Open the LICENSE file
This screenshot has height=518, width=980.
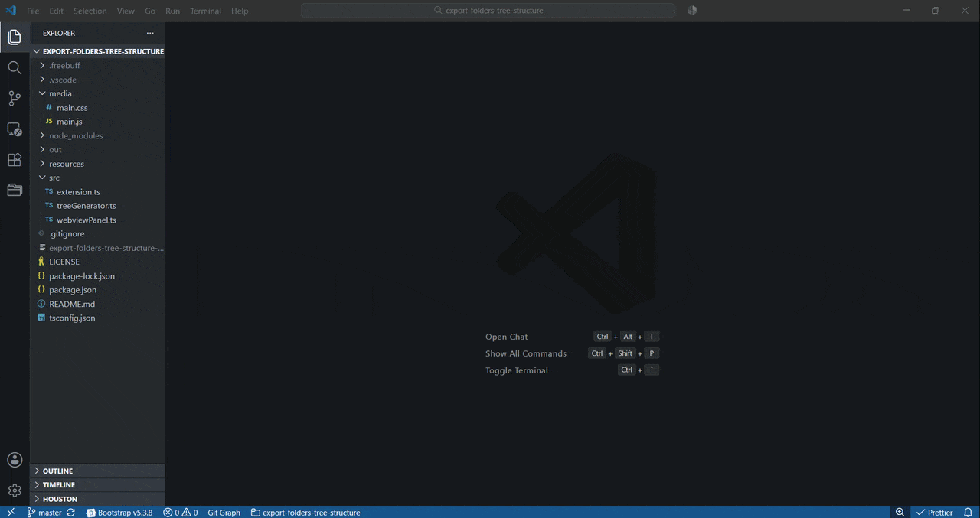tap(97, 262)
